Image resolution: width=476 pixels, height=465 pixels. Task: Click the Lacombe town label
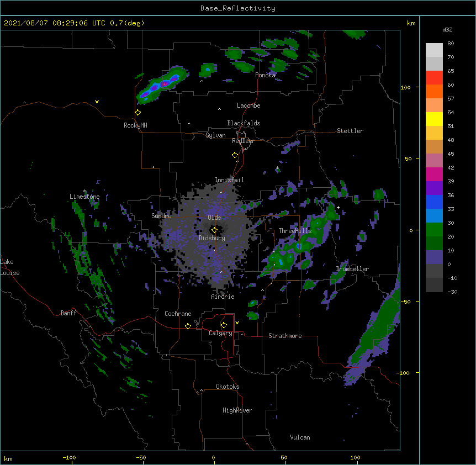(x=248, y=105)
